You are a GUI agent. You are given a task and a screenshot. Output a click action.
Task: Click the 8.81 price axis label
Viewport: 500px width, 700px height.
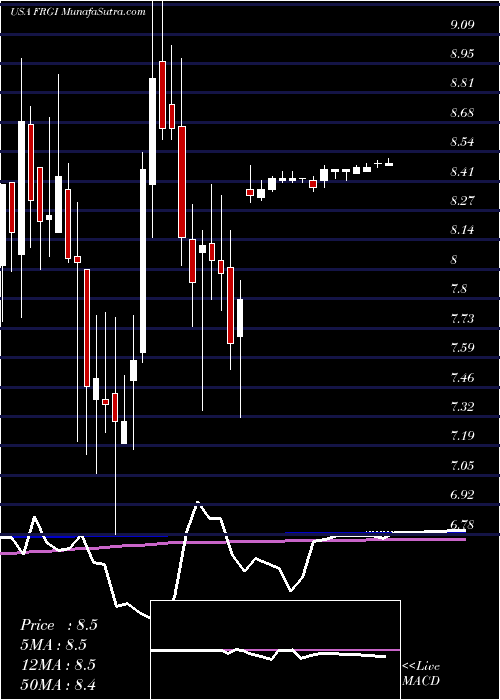462,83
